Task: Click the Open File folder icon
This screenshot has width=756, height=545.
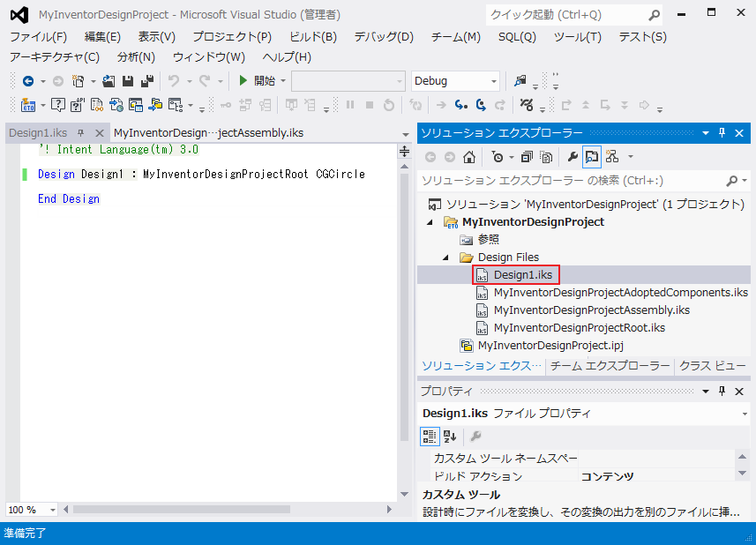Action: [x=109, y=81]
